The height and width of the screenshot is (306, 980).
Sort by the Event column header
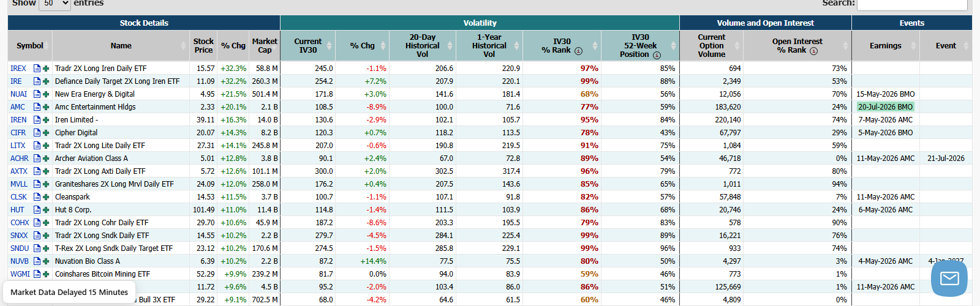coord(946,46)
